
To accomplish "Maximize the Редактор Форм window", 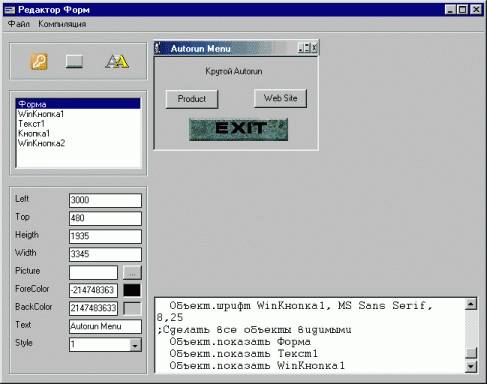I will coord(463,9).
